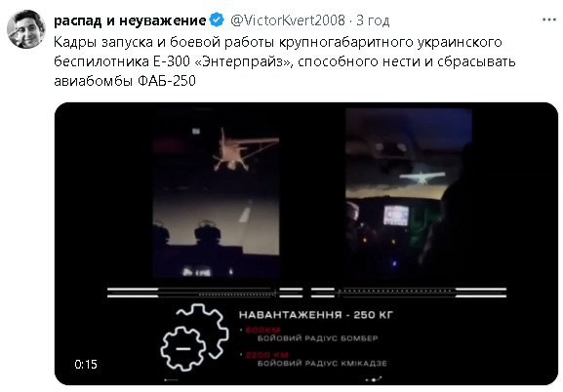Image resolution: width=563 pixels, height=392 pixels.
Task: Click the tweet text about Е-300 «Энтерпрайз»
Action: point(285,61)
